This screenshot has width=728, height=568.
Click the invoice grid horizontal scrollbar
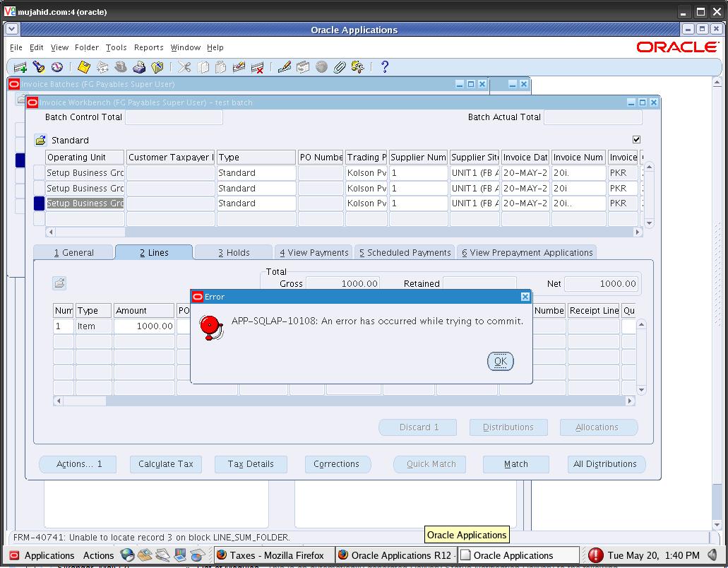(344, 232)
